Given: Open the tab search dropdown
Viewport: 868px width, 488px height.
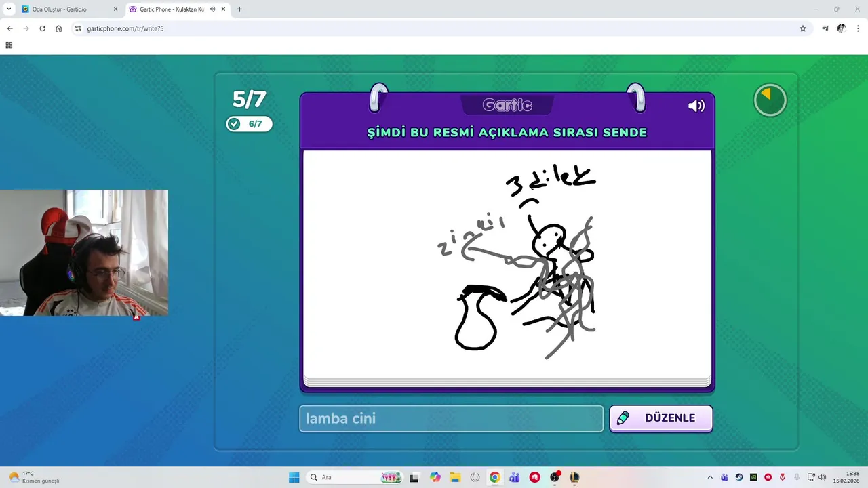Looking at the screenshot, I should click(9, 9).
